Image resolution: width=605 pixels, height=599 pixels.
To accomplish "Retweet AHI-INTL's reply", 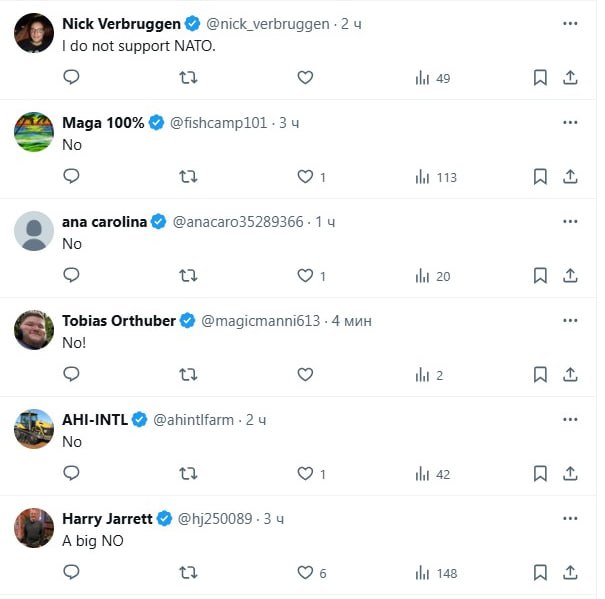I will [188, 474].
